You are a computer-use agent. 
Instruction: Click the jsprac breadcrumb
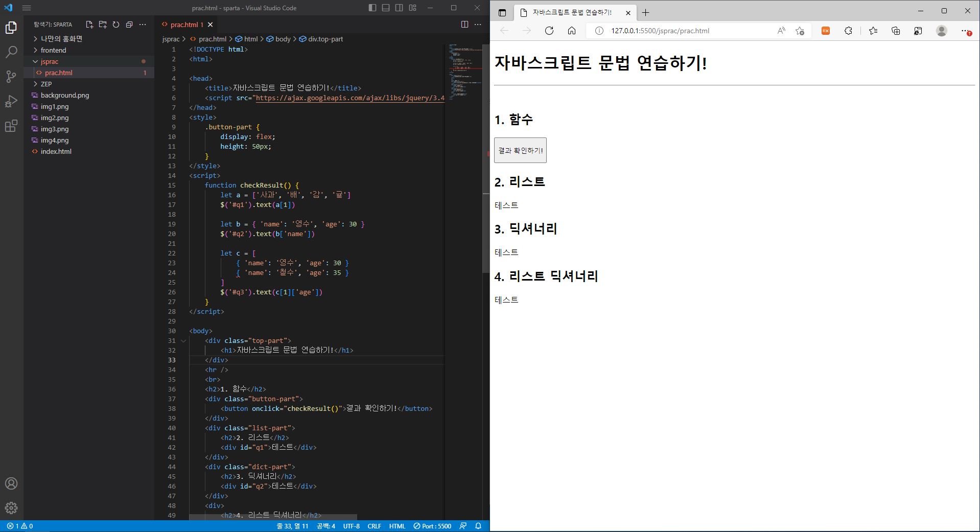coord(171,39)
